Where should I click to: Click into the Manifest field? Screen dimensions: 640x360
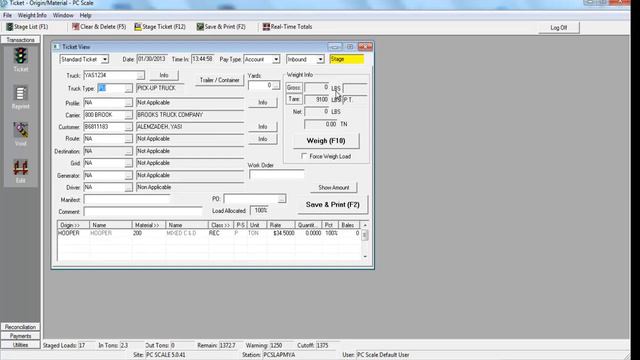[x=127, y=200]
